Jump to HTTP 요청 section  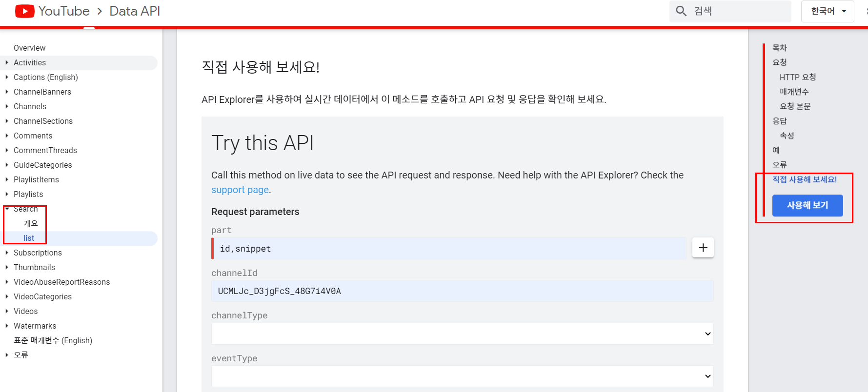(798, 77)
